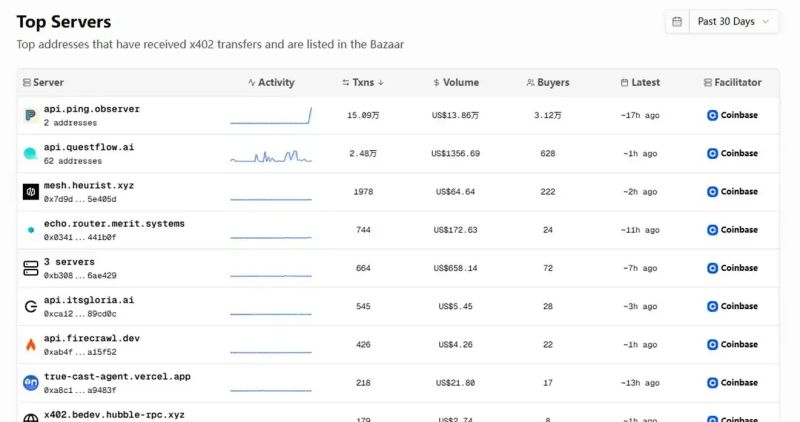
Task: Open the true-cast-agent.vercel.app server link
Action: point(117,377)
